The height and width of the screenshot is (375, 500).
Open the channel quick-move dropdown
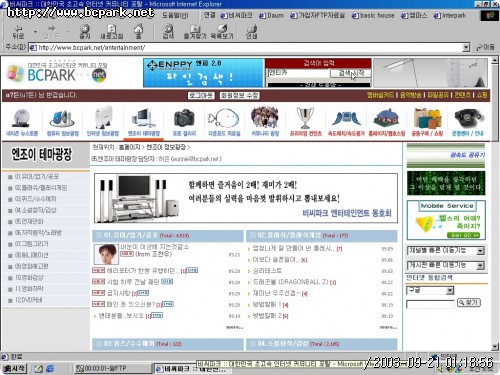[x=446, y=250]
